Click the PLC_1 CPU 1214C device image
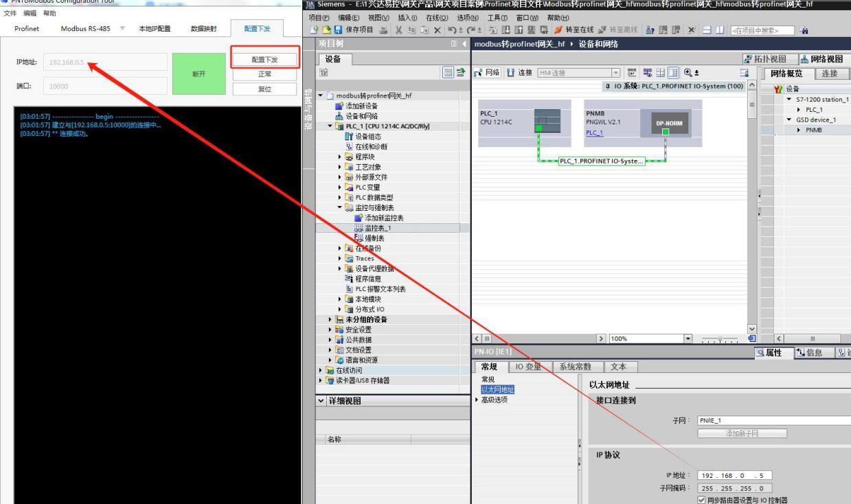The image size is (851, 504). pos(547,121)
